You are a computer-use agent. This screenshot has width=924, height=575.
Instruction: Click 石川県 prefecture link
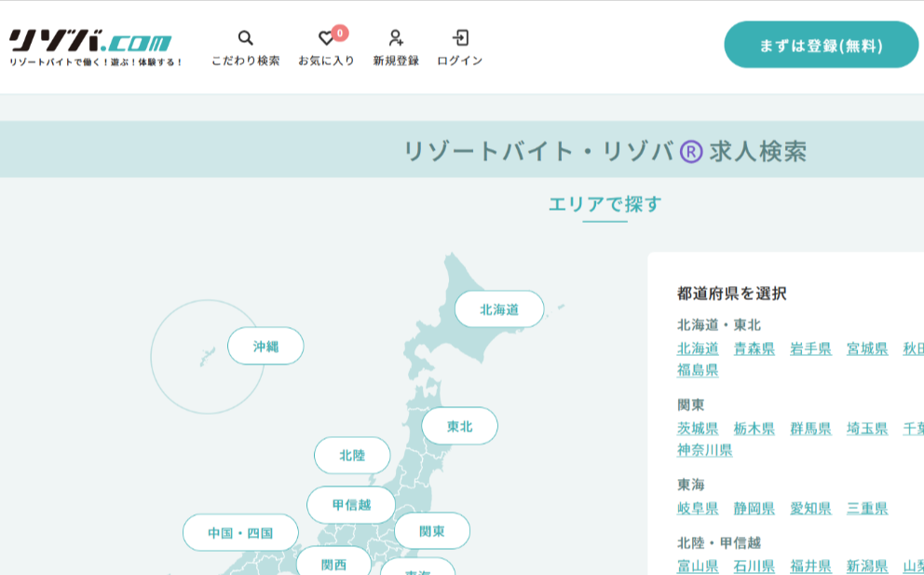(754, 566)
